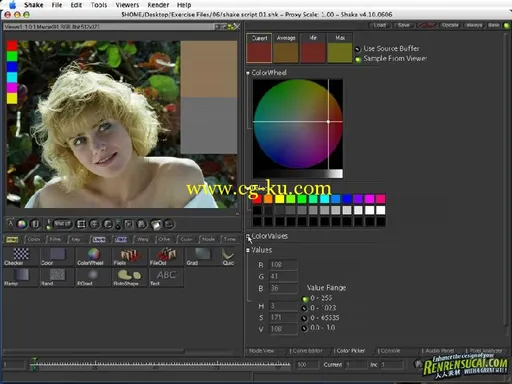The width and height of the screenshot is (512, 384).
Task: Enable Use Source Buffer option
Action: [358, 49]
